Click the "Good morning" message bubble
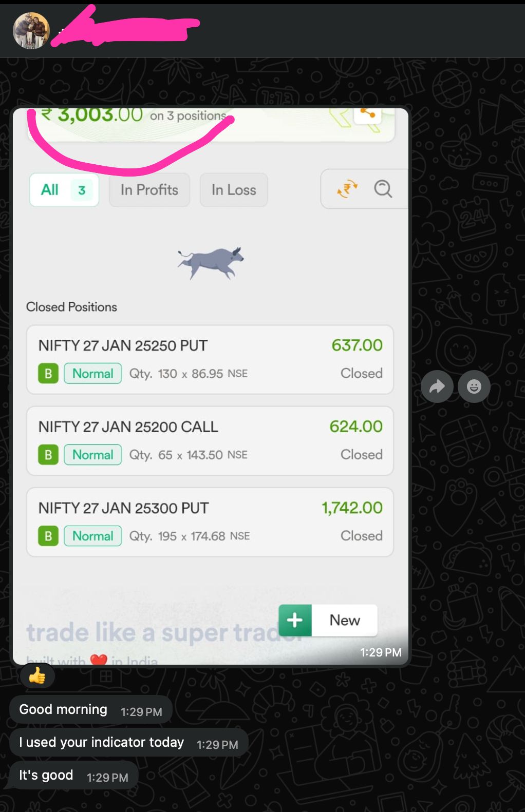 [91, 709]
